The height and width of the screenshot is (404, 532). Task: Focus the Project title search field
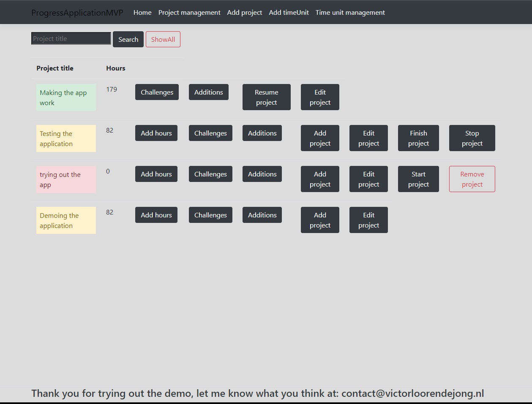coord(71,38)
